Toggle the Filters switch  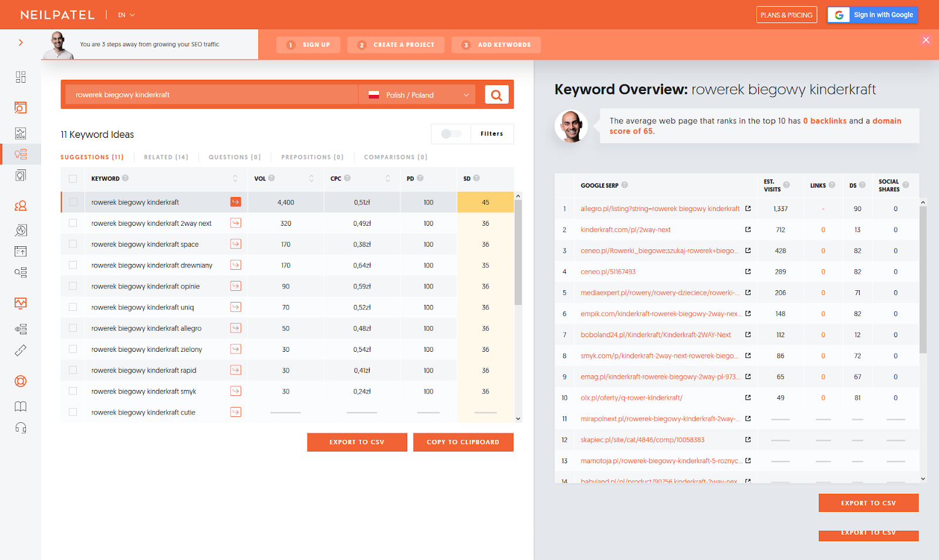point(451,134)
